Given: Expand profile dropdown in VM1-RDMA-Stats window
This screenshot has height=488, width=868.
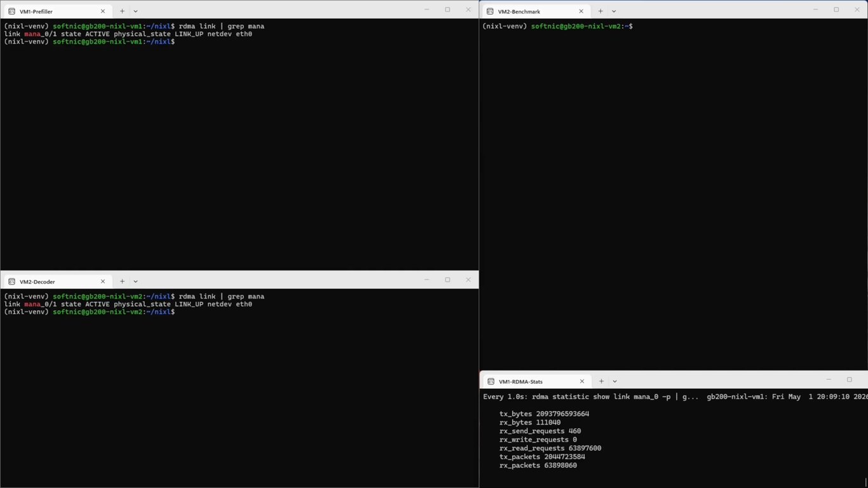Looking at the screenshot, I should click(x=614, y=381).
